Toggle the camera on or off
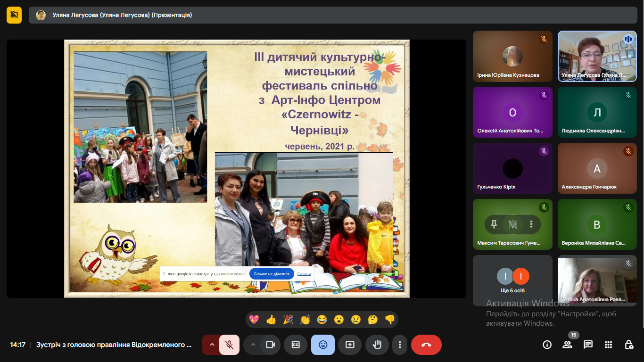The height and width of the screenshot is (362, 644). [270, 345]
